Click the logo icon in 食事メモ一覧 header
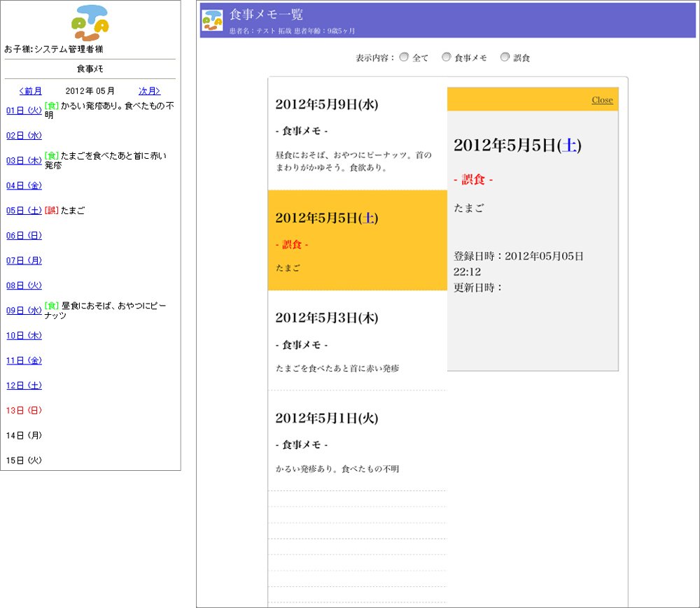 point(212,20)
